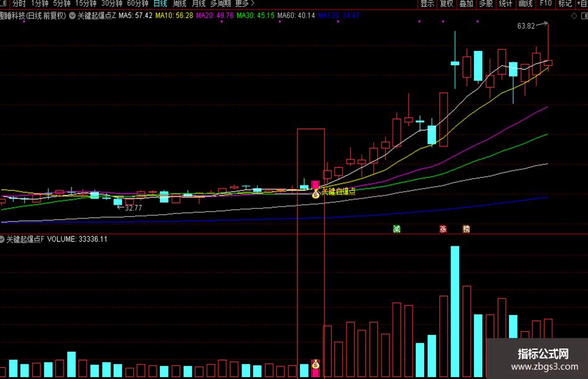This screenshot has width=588, height=379.
Task: Click the money bag icon in volume panel
Action: click(315, 363)
